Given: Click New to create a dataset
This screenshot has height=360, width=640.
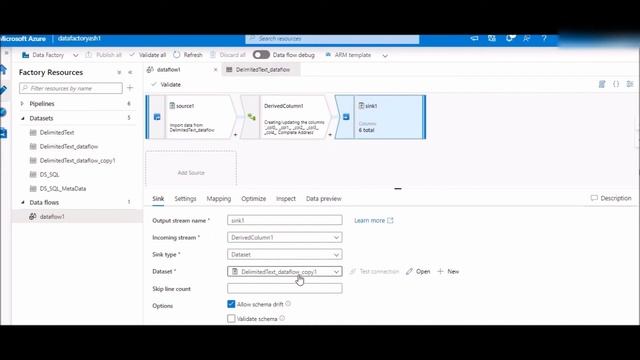Looking at the screenshot, I should point(448,271).
